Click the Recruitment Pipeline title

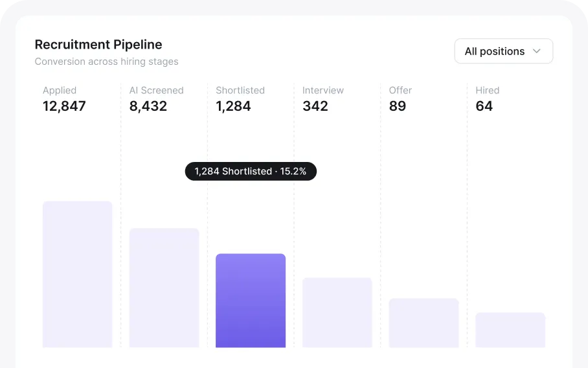[98, 45]
